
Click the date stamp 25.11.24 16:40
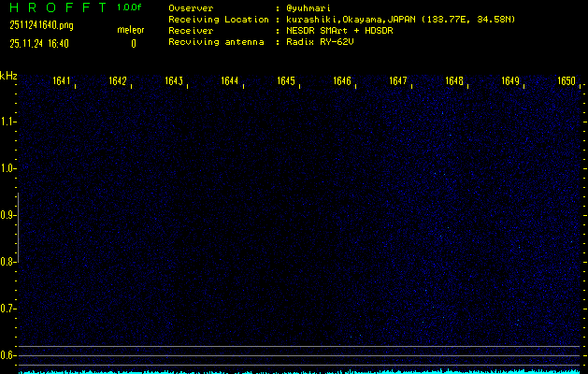[x=39, y=44]
